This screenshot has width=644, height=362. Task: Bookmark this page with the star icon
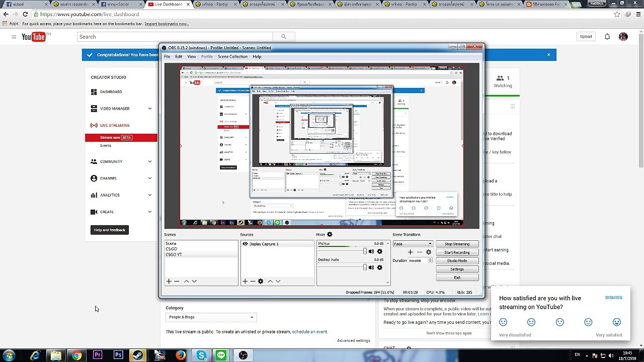pos(617,15)
